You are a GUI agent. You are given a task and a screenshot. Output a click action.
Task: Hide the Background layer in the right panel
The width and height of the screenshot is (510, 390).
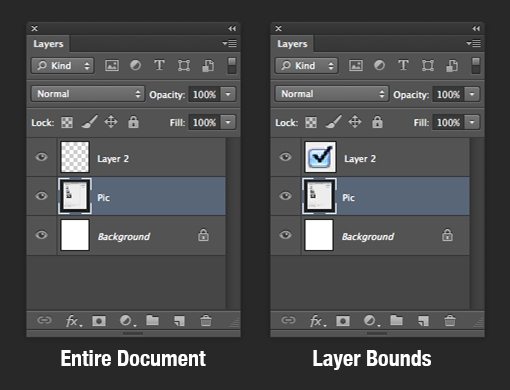285,235
